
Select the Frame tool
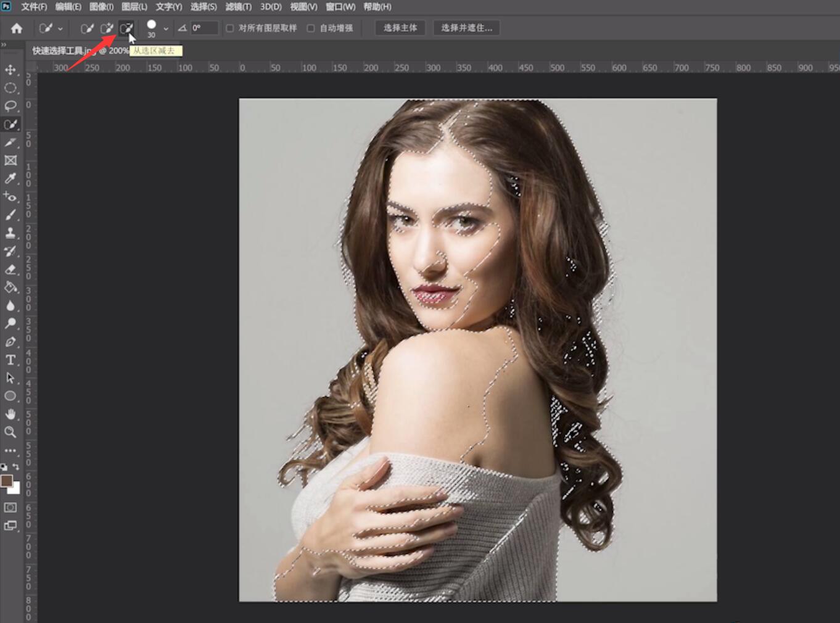(x=10, y=160)
